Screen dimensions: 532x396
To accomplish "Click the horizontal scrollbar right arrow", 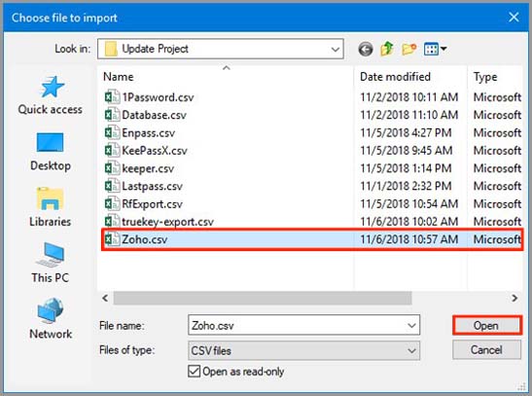I will (x=514, y=299).
